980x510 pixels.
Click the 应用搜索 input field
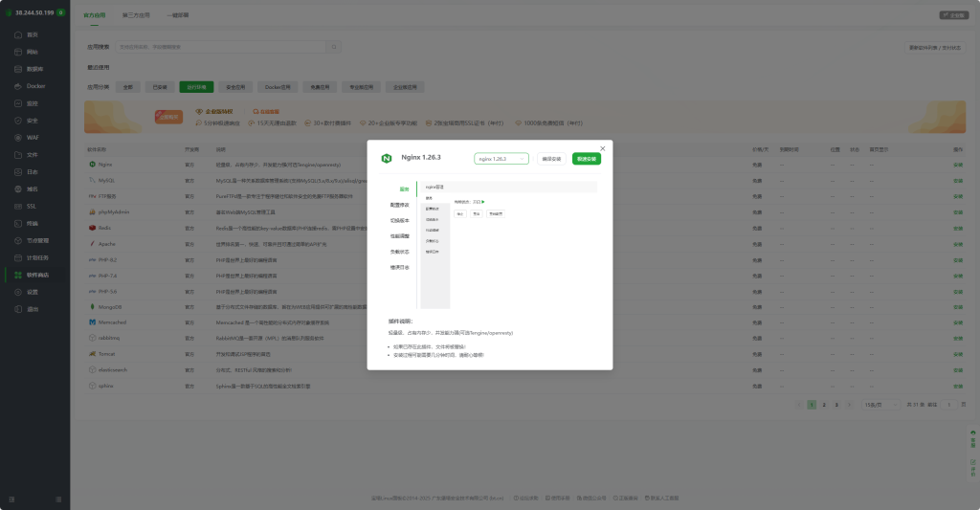pos(221,47)
